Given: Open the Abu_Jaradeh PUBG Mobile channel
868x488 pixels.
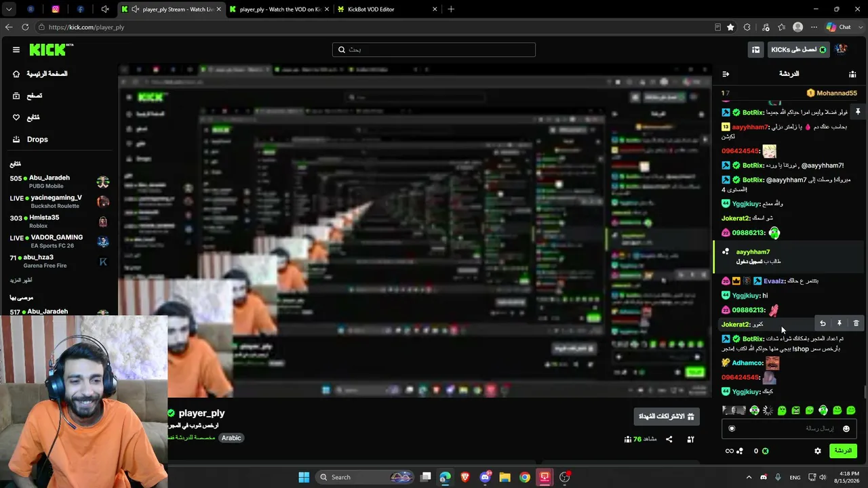Looking at the screenshot, I should [59, 182].
